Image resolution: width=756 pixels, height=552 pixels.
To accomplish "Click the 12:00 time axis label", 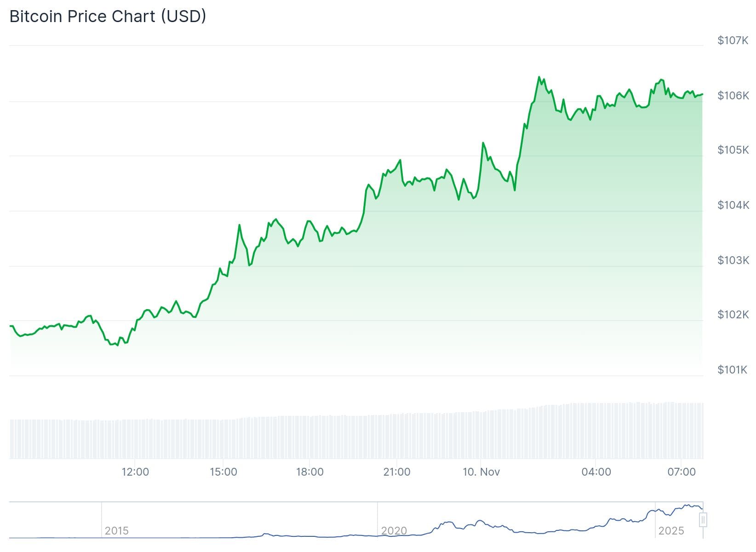I will coord(135,471).
